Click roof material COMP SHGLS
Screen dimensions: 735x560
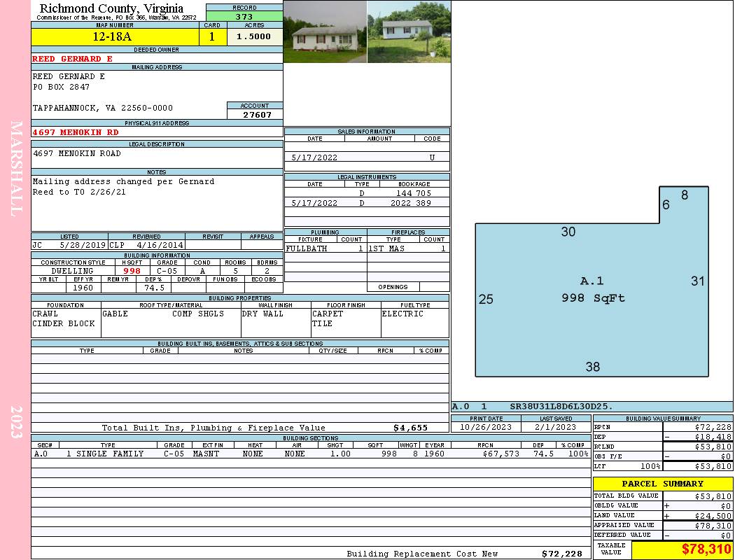tap(198, 314)
